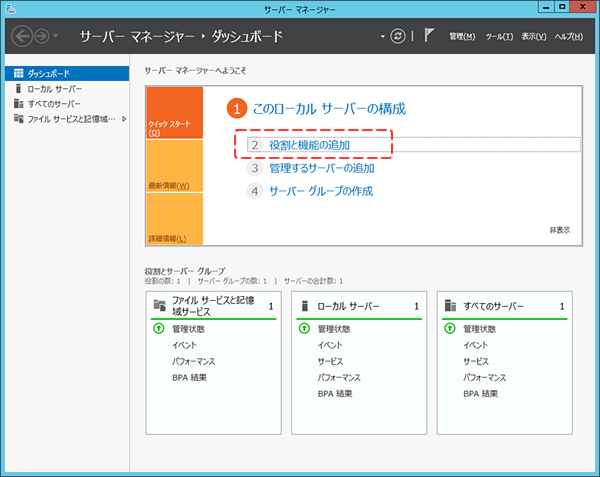Open BPA 結果 in ローカル サーバー tile
Viewport: 600px width, 477px height.
tap(335, 394)
